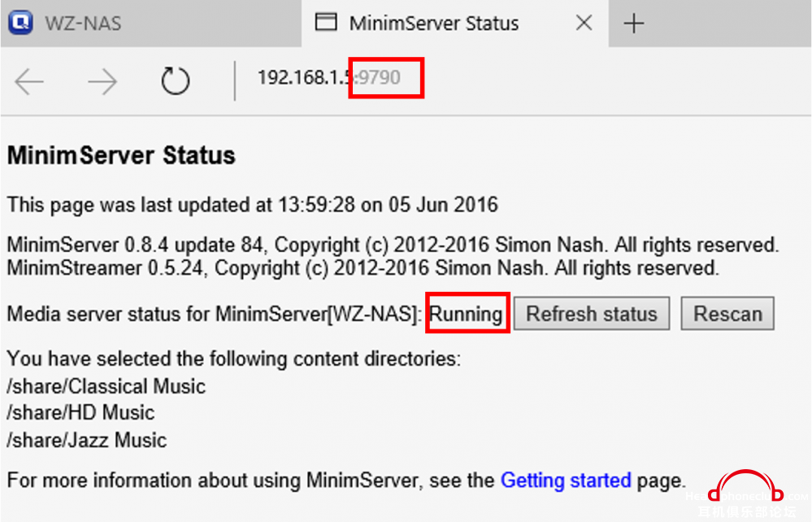Click the Refresh status button
812x522 pixels.
tap(592, 313)
